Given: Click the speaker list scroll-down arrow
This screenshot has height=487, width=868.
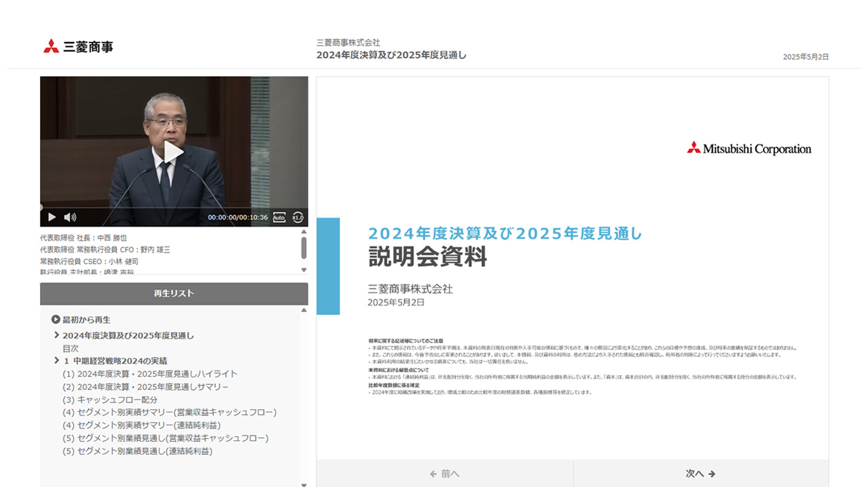Looking at the screenshot, I should [x=304, y=270].
